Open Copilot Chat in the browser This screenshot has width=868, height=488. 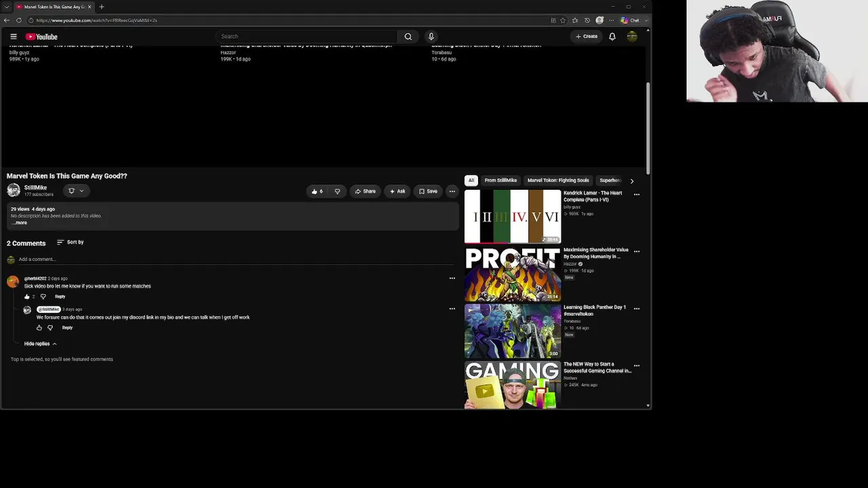[631, 20]
